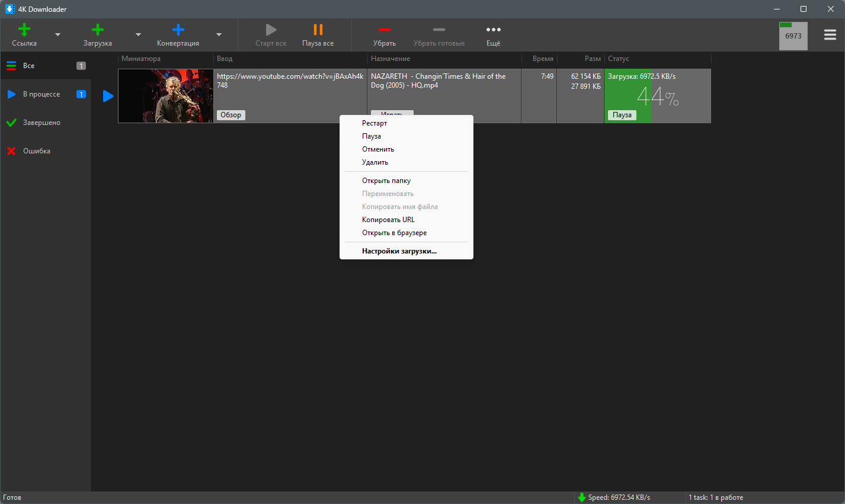This screenshot has height=504, width=845.
Task: Click the 44% download progress bar
Action: coord(658,96)
